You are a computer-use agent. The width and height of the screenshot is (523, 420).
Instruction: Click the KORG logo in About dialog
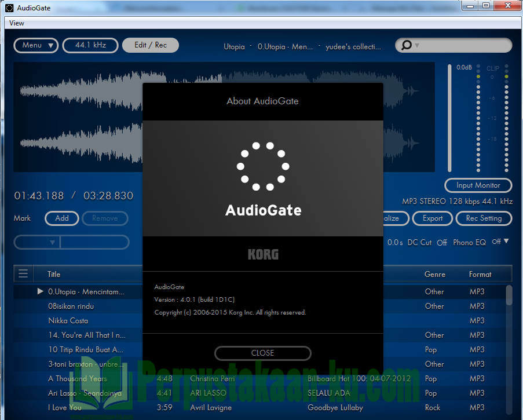[x=263, y=254]
